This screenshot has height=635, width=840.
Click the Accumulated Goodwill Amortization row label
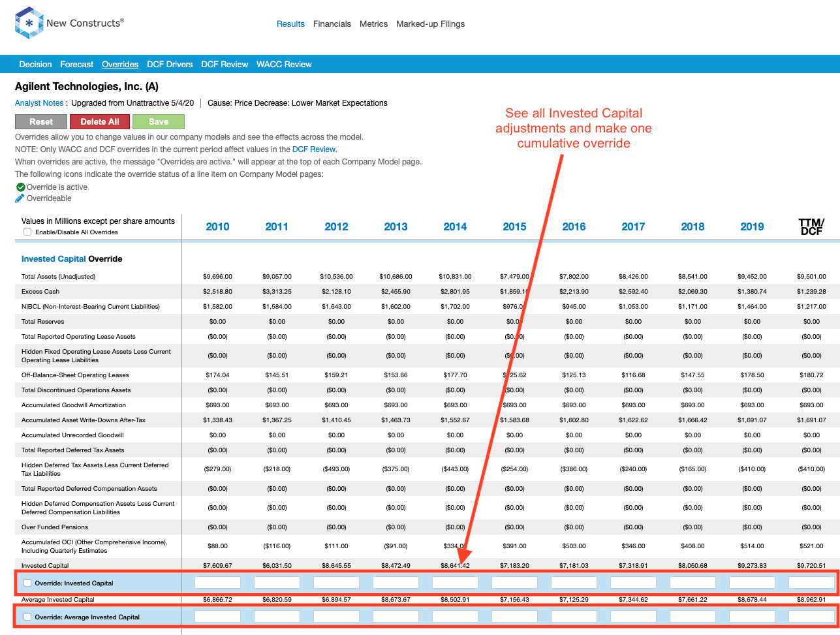click(74, 405)
